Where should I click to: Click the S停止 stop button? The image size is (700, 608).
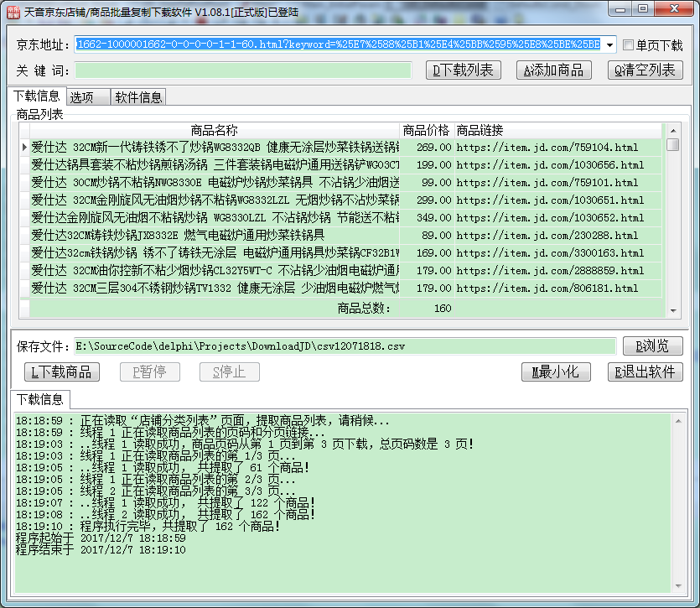[230, 372]
